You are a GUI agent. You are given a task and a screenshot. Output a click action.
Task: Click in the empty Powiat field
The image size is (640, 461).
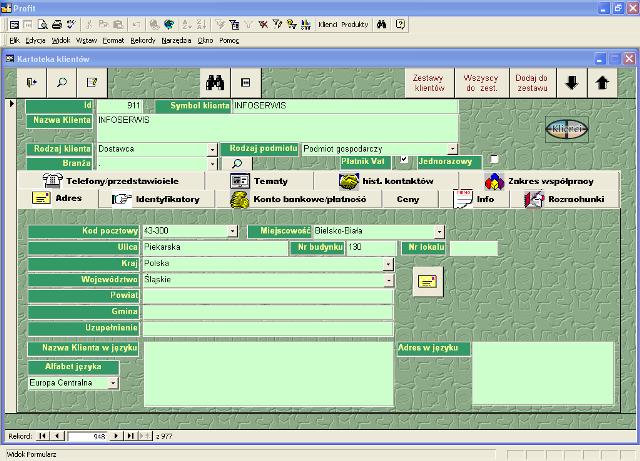coord(268,296)
